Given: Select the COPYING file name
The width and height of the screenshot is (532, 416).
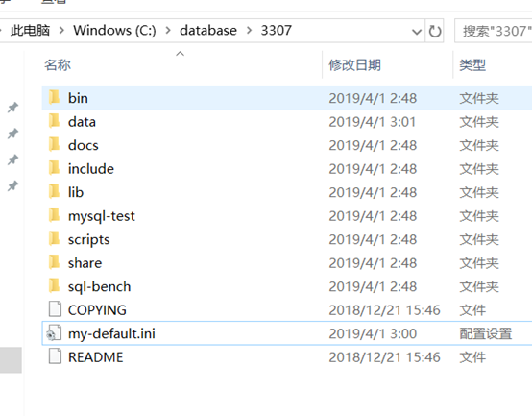Looking at the screenshot, I should tap(97, 310).
